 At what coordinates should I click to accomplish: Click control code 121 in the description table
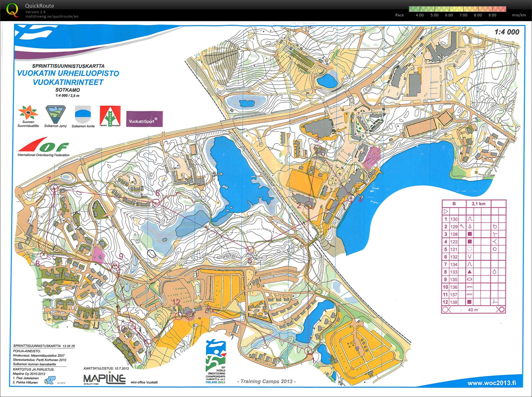454,249
